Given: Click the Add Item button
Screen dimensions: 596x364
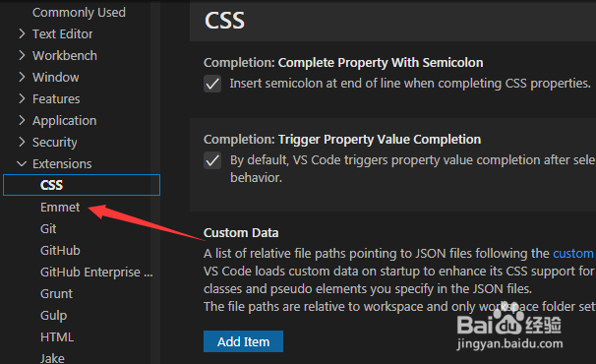Looking at the screenshot, I should (x=243, y=341).
